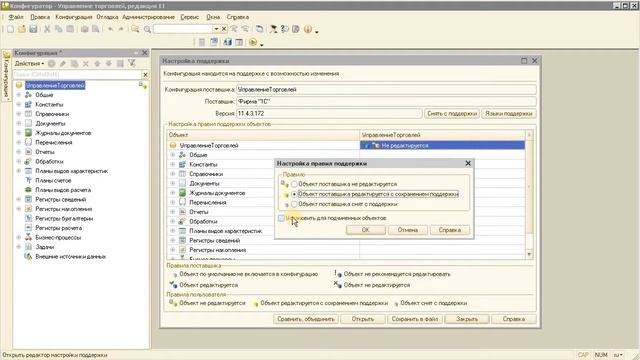Click the Внешние источники данных icon
The width and height of the screenshot is (640, 360).
pos(28,256)
